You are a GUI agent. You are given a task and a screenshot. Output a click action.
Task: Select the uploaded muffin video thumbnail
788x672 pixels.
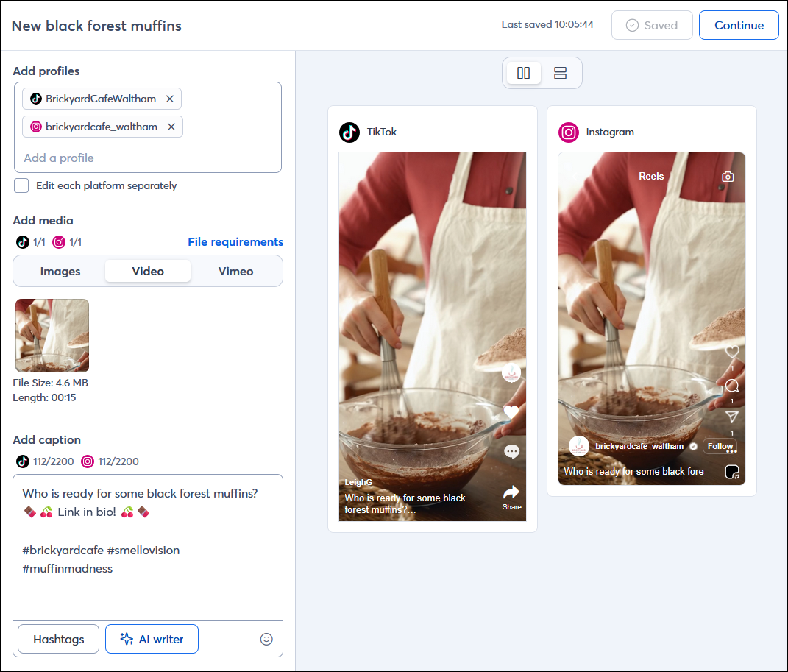52,335
